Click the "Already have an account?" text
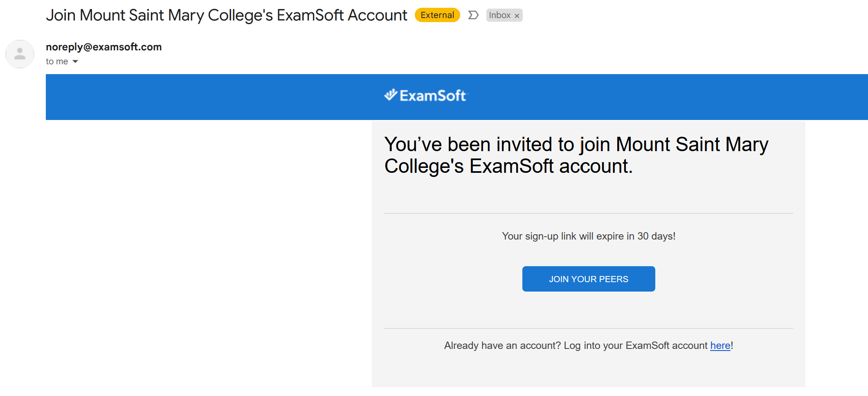This screenshot has height=396, width=868. pos(502,346)
